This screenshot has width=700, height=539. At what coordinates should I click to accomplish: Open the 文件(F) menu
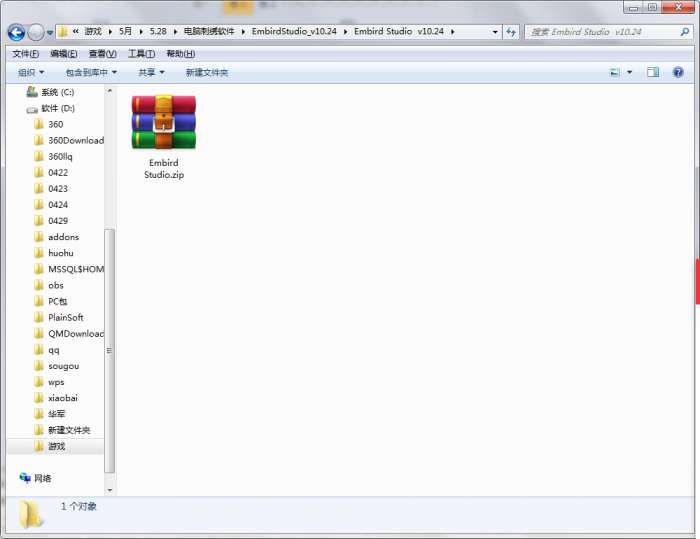click(x=25, y=54)
